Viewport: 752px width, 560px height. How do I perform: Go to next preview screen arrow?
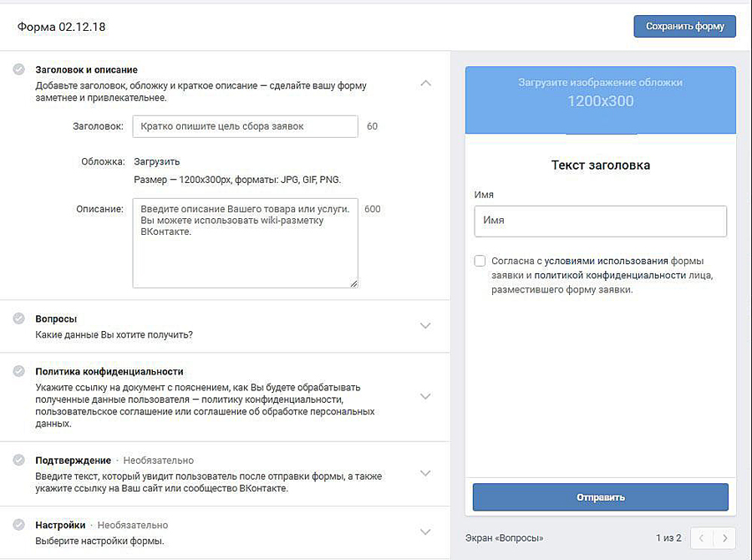click(724, 537)
